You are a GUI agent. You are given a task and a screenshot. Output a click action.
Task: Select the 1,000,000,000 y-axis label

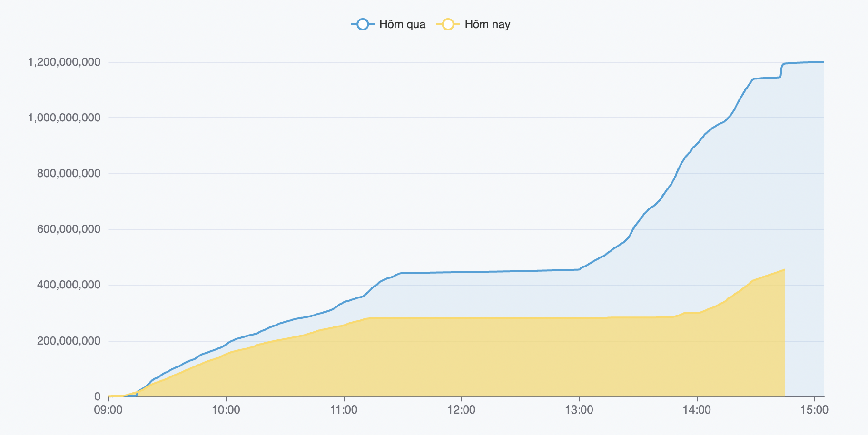pos(64,118)
